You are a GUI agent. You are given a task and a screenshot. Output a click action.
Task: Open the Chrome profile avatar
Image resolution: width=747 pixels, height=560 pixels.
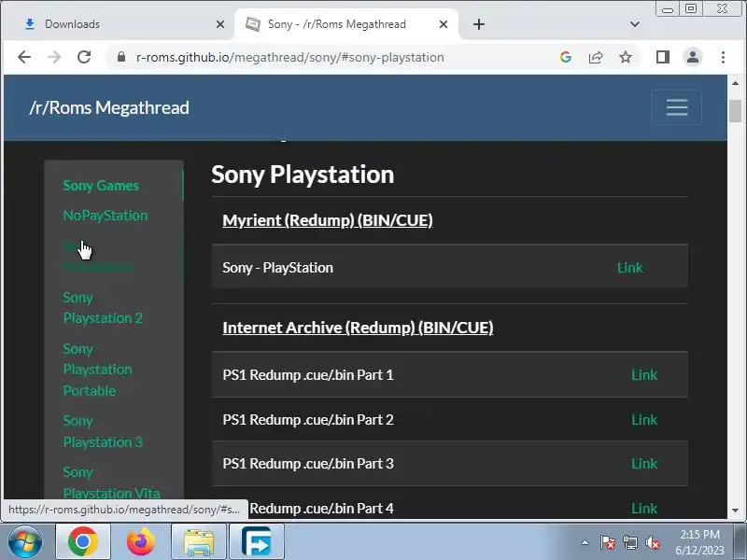(x=693, y=57)
